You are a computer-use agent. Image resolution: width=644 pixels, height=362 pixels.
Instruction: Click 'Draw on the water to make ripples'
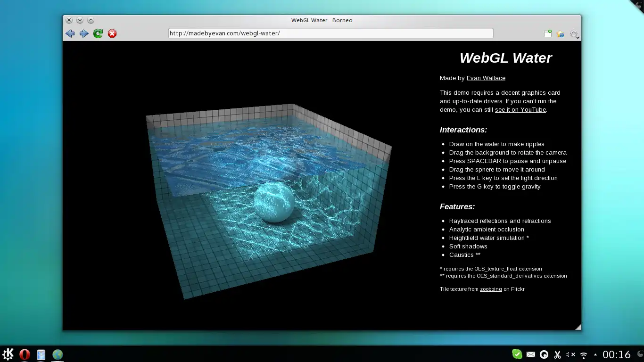point(496,144)
